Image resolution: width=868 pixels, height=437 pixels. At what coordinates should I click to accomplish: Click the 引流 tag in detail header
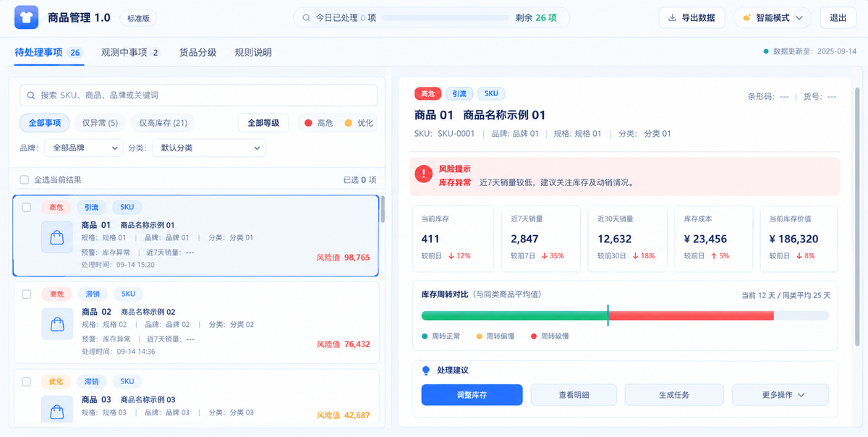point(459,93)
